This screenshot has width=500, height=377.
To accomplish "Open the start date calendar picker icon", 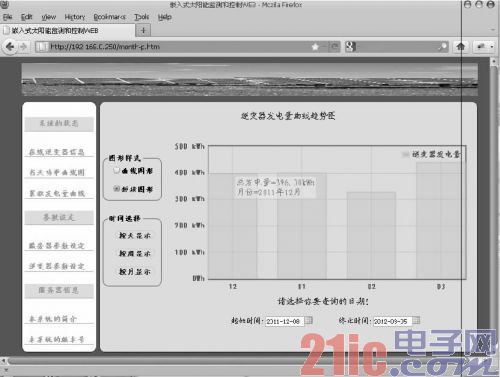I will [309, 320].
